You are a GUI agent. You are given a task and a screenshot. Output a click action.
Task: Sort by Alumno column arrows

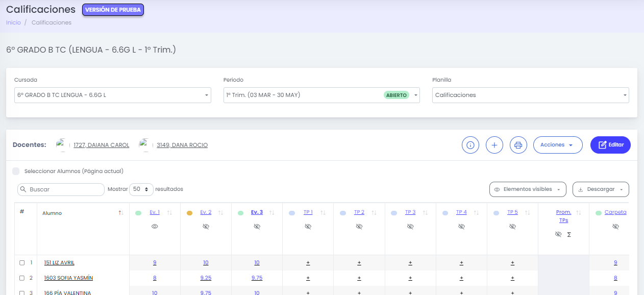click(121, 213)
